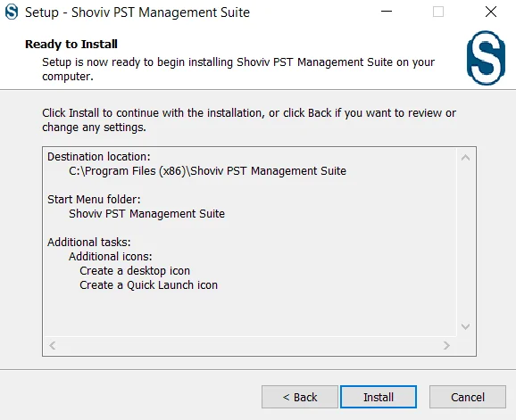Screen dimensions: 516x420
Task: Click the scroll right arrow in summary box
Action: tap(446, 345)
